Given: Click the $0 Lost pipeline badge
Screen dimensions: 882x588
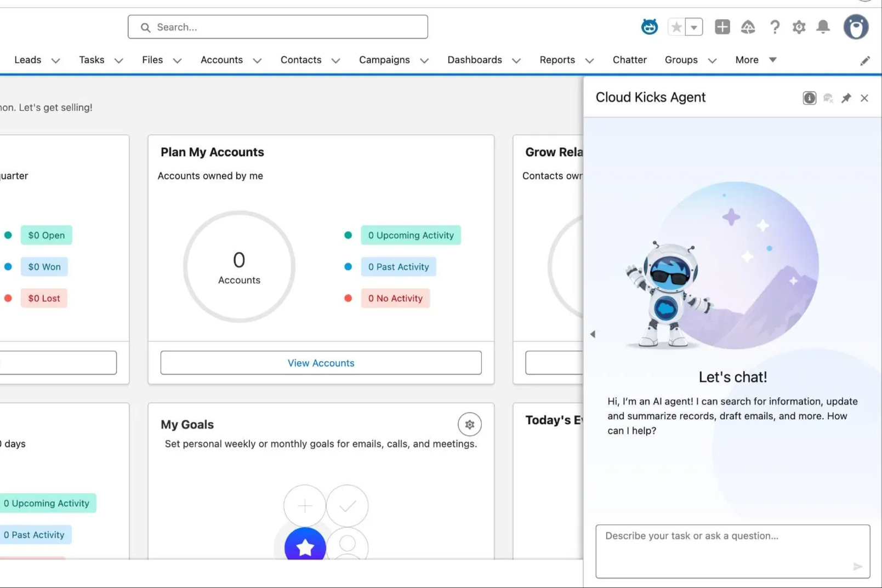Looking at the screenshot, I should (x=44, y=298).
